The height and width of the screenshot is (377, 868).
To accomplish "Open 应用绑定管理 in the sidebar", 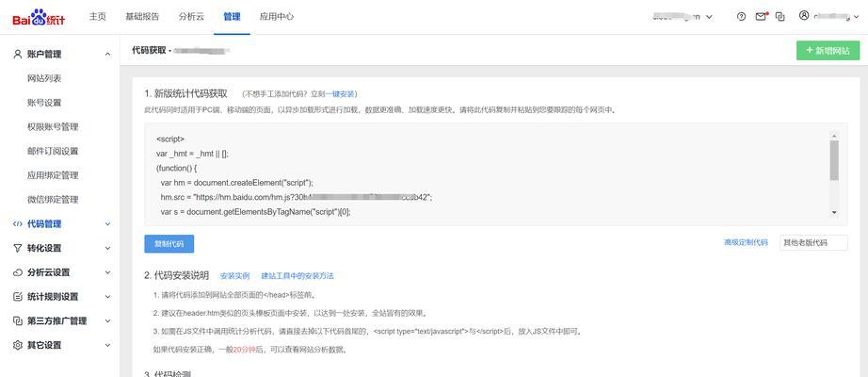I will (x=53, y=175).
